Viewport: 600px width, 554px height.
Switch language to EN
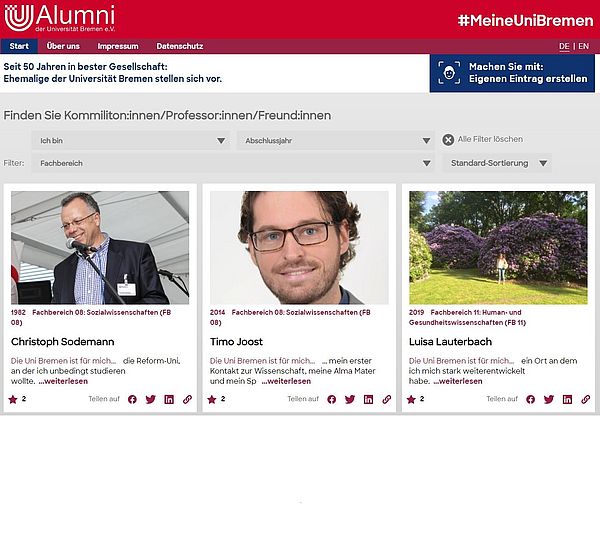pyautogui.click(x=583, y=46)
